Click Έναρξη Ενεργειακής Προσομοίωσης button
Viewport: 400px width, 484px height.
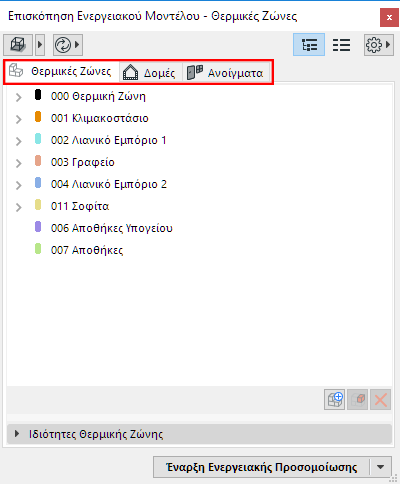[261, 467]
